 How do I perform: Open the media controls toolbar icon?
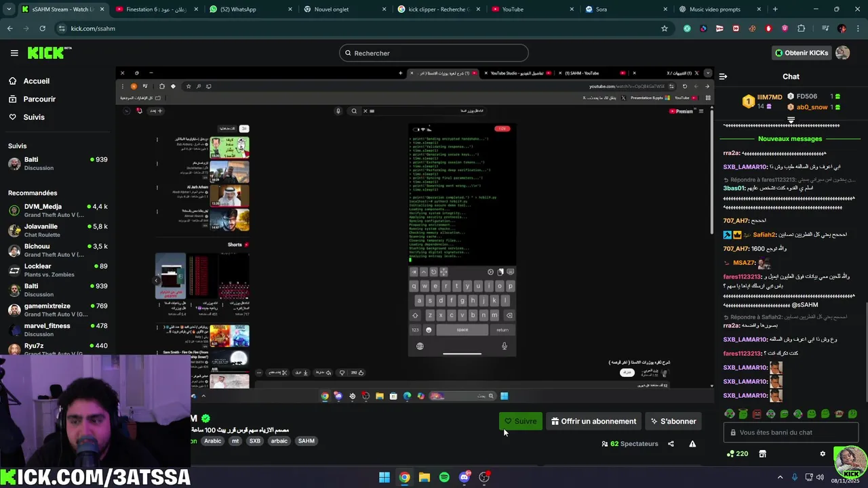coord(825,28)
